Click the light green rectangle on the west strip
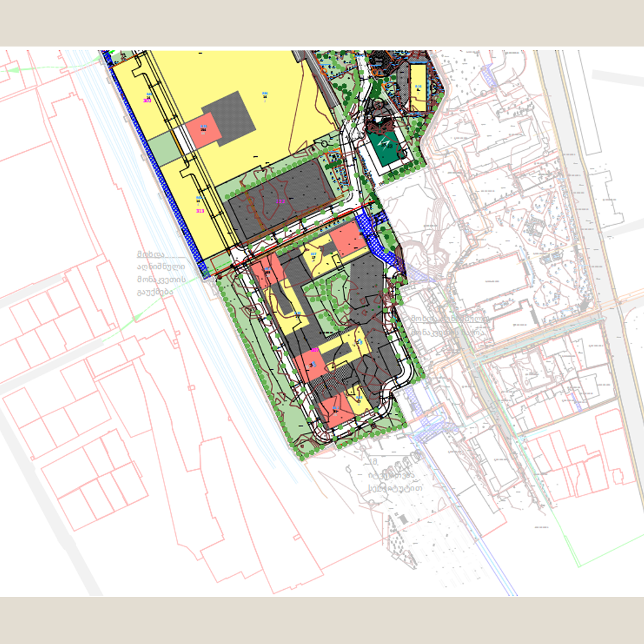This screenshot has height=644, width=644. pos(165,150)
